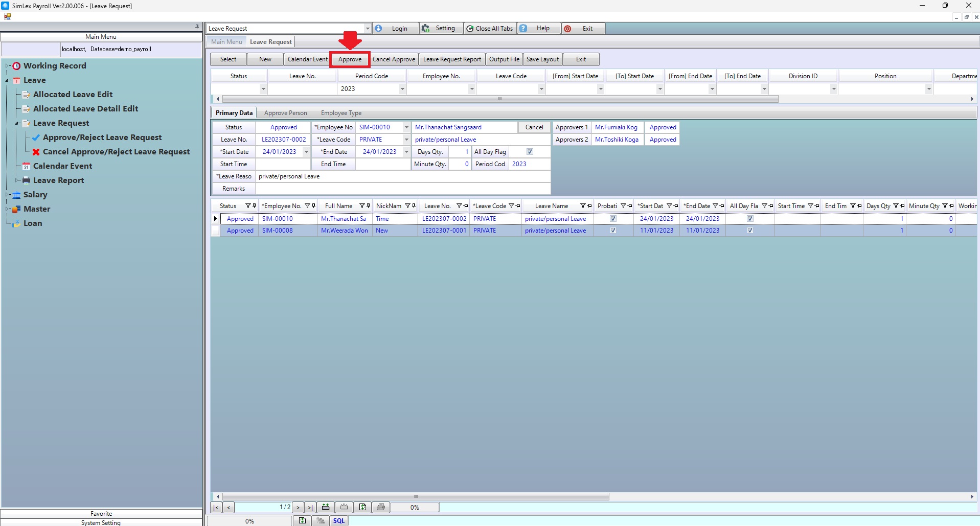
Task: Click the Calendar Event icon in the tree
Action: pos(26,166)
